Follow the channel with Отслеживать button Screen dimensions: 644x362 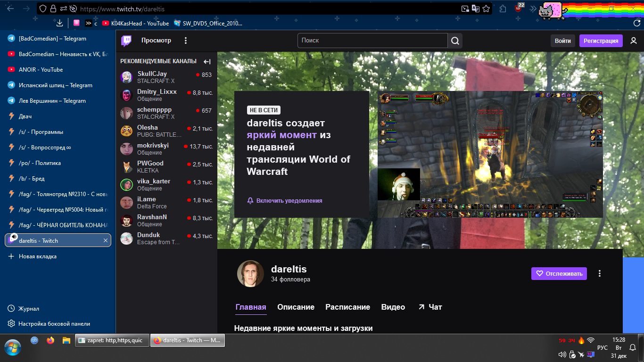click(559, 273)
